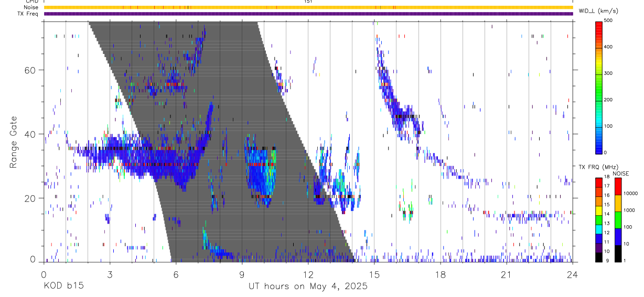The height and width of the screenshot is (297, 644).
Task: Click the '14' TX FRQ scale label
Action: [x=607, y=214]
